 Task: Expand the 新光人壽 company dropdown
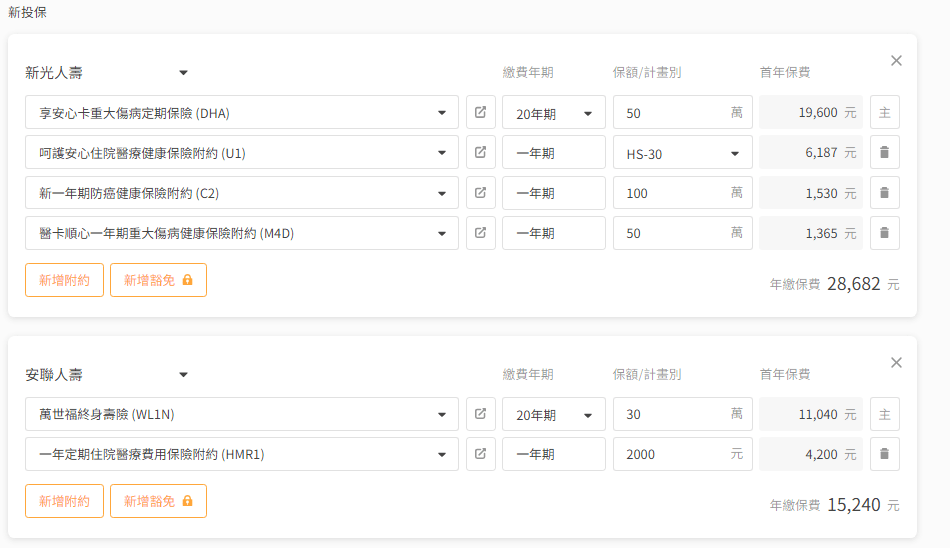183,73
